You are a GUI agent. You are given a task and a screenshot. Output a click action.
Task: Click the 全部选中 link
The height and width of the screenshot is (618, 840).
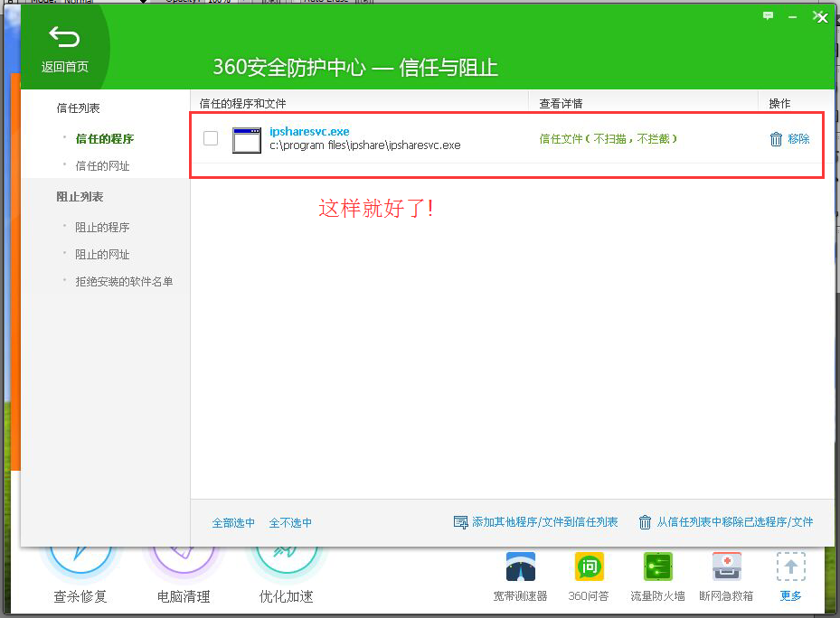pos(233,522)
